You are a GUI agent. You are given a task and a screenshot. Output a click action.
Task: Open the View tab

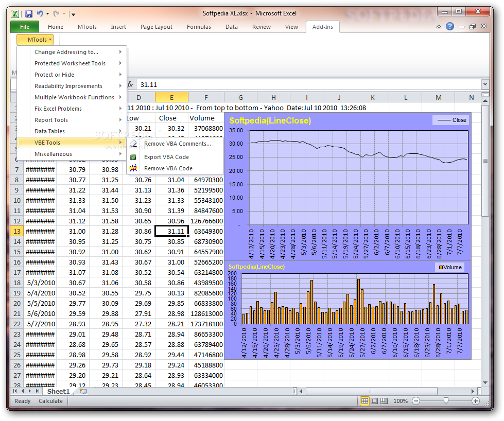coord(291,27)
